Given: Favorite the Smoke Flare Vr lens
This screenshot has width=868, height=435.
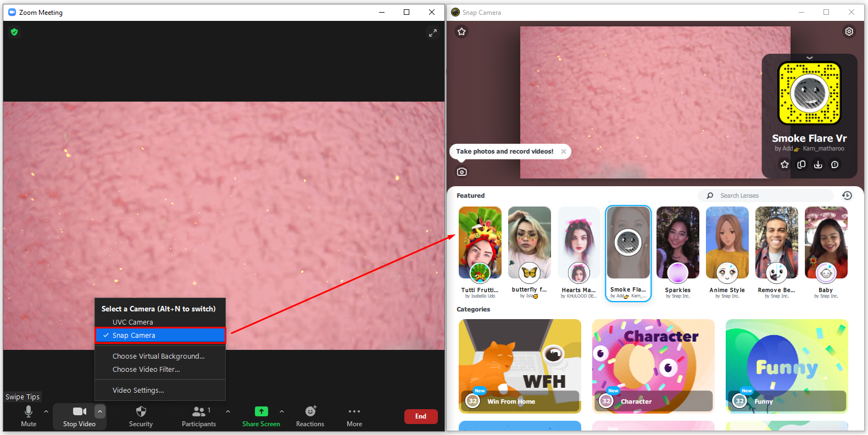Looking at the screenshot, I should pyautogui.click(x=784, y=164).
